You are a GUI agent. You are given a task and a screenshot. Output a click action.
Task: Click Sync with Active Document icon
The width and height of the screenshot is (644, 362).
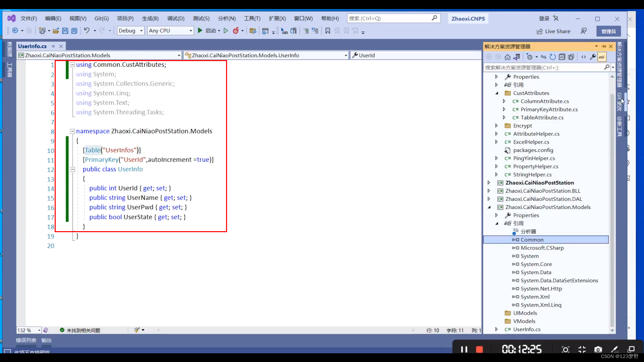pyautogui.click(x=544, y=57)
